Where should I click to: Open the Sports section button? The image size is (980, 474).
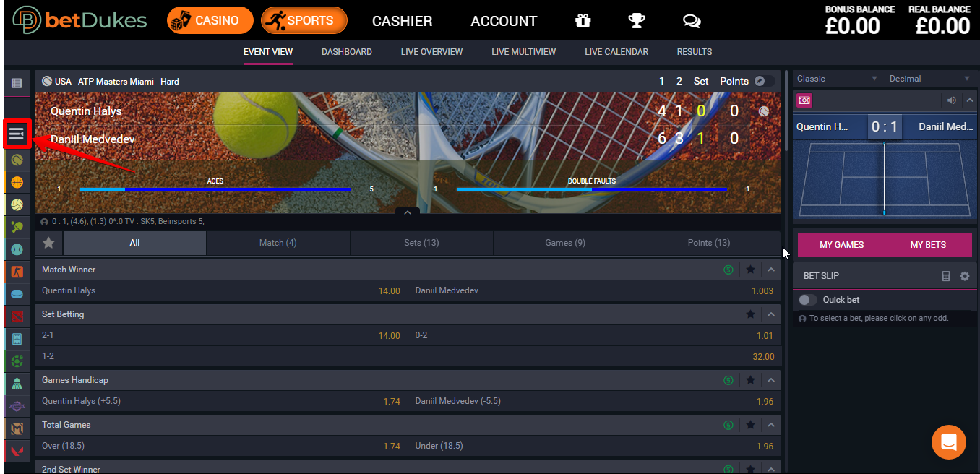tap(304, 21)
